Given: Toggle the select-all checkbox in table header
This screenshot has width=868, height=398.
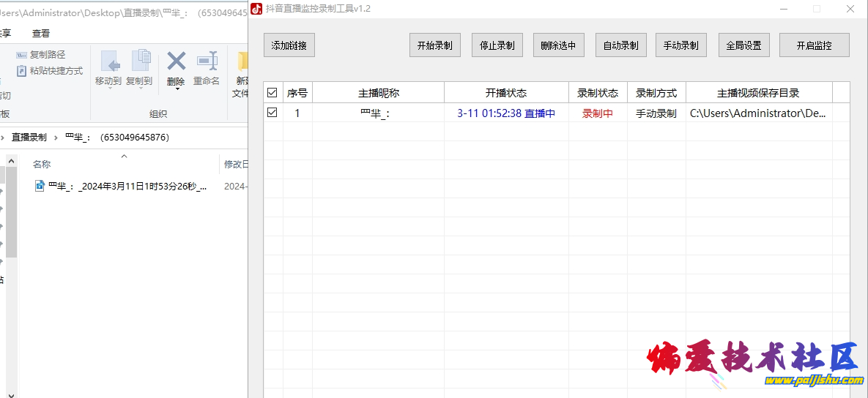Looking at the screenshot, I should (x=272, y=93).
